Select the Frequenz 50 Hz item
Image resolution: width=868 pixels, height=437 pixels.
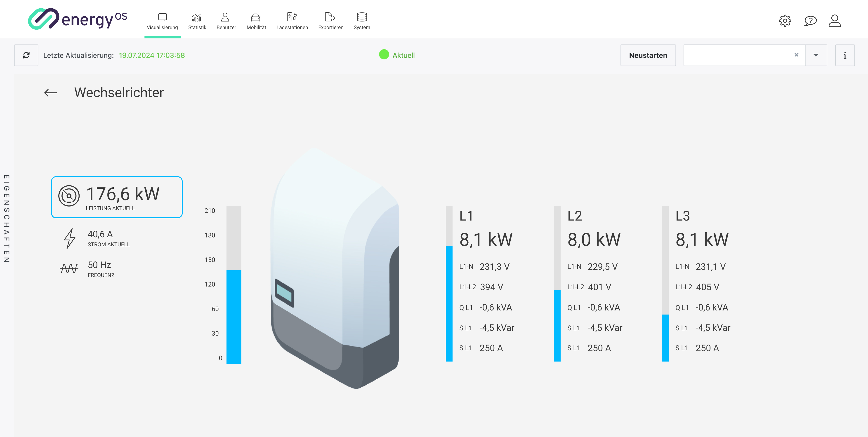coord(100,269)
